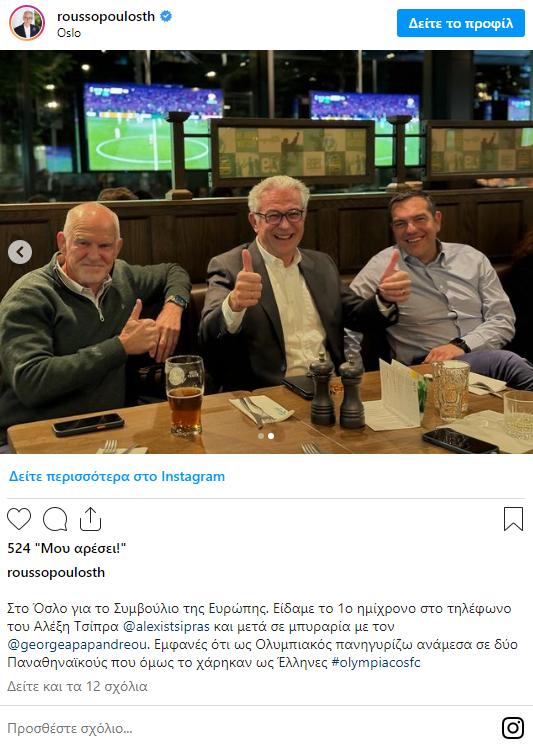
Task: Open comments via speech bubble icon
Action: [x=55, y=519]
